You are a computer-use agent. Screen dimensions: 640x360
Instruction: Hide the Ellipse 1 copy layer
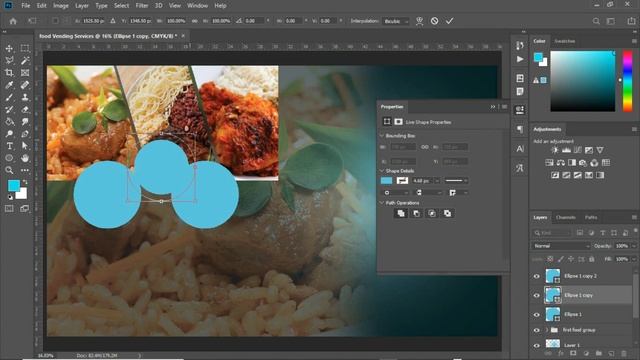coord(537,296)
